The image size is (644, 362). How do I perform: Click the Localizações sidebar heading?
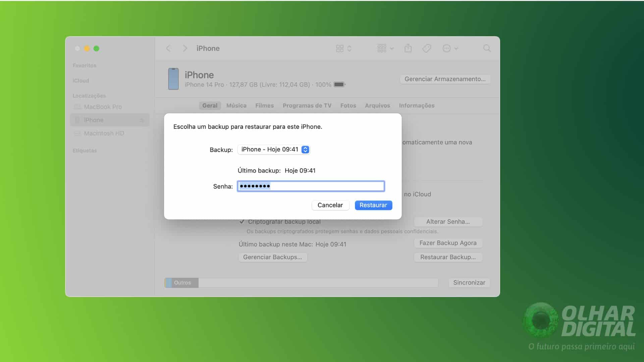pos(89,96)
